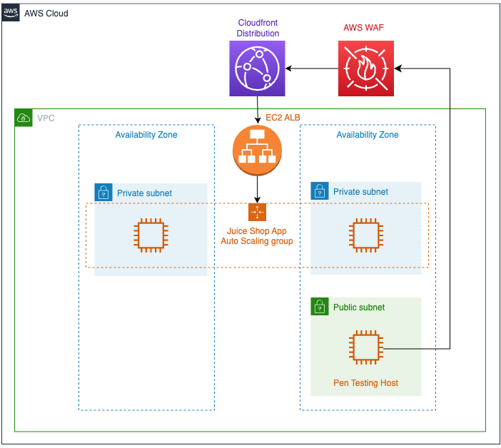Select the 'AWS WAF' text label

(363, 28)
